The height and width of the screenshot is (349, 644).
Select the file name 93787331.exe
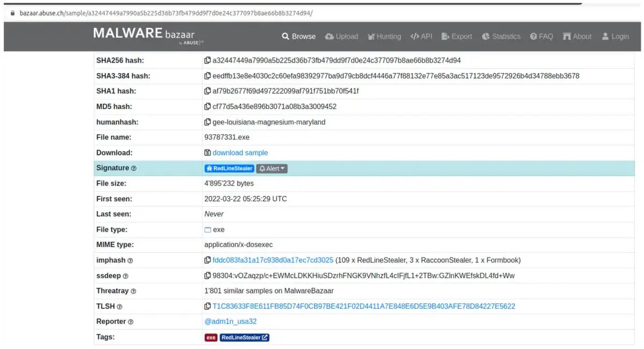tap(227, 137)
